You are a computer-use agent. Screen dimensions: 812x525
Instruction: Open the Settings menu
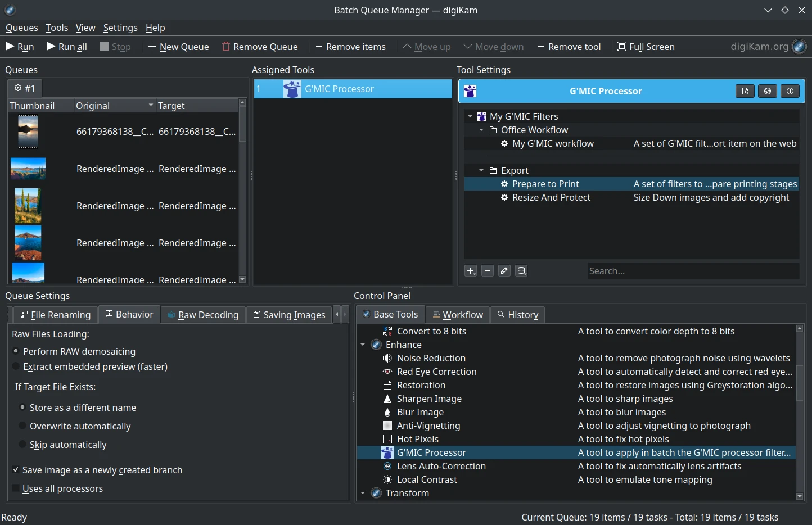120,28
